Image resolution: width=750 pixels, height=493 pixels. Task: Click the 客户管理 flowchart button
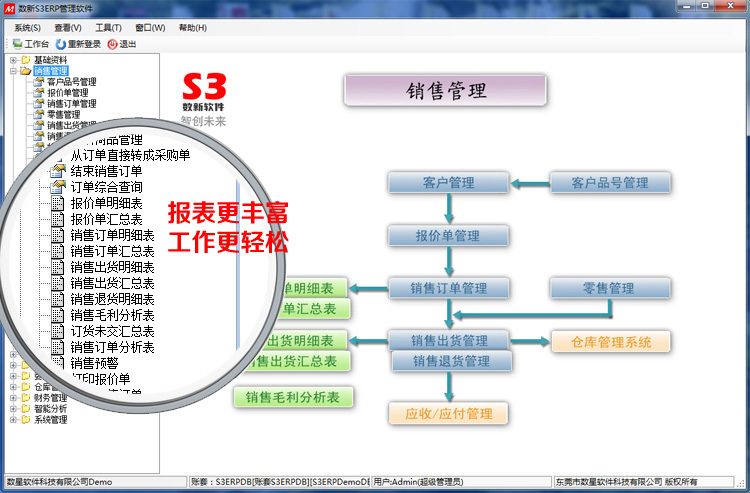pos(448,183)
